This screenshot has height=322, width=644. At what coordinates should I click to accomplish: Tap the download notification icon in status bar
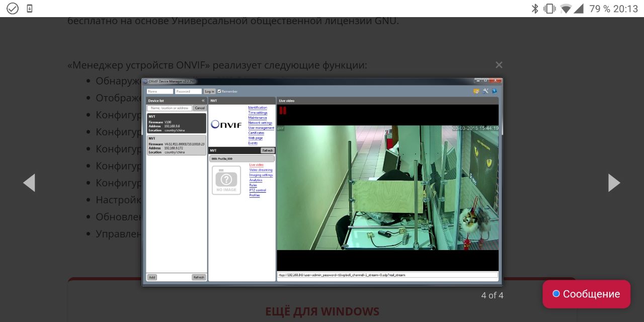coord(29,9)
